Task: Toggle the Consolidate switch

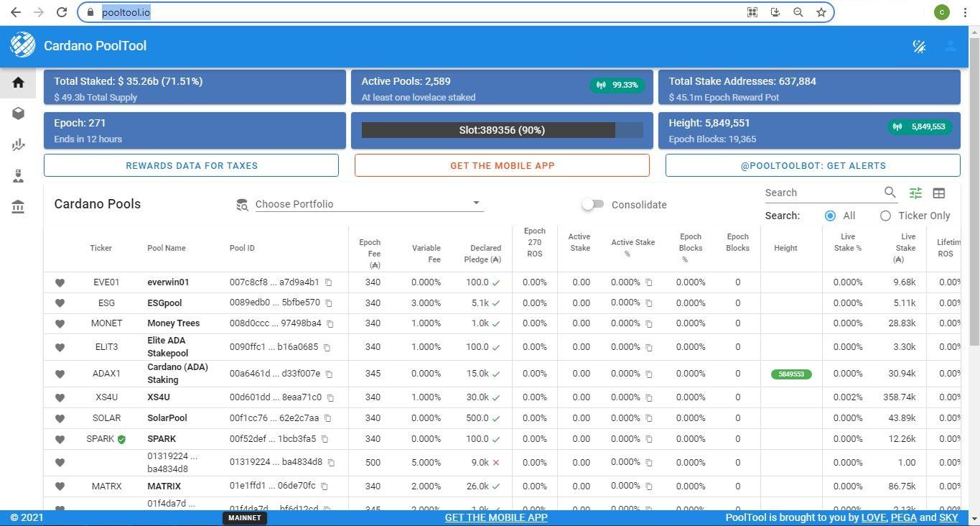Action: 593,205
